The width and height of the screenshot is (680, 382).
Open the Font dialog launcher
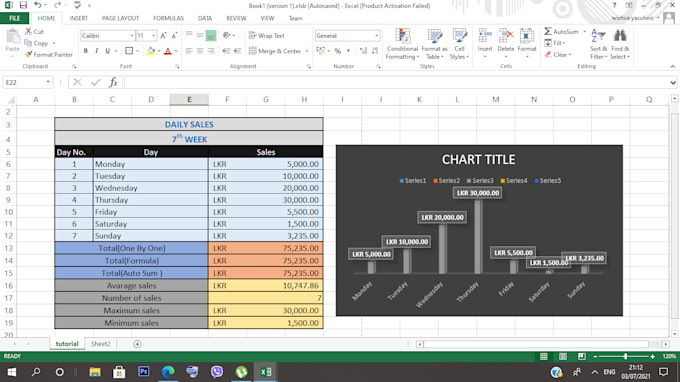177,67
